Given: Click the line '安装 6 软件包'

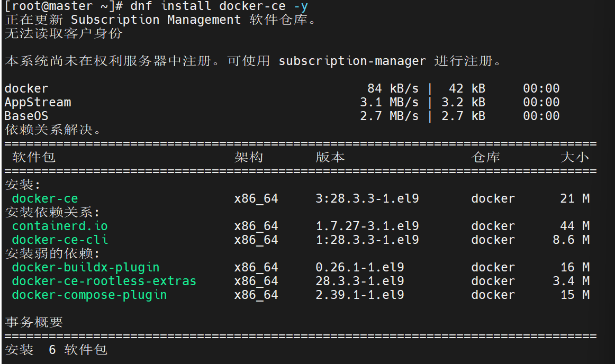Looking at the screenshot, I should [56, 350].
